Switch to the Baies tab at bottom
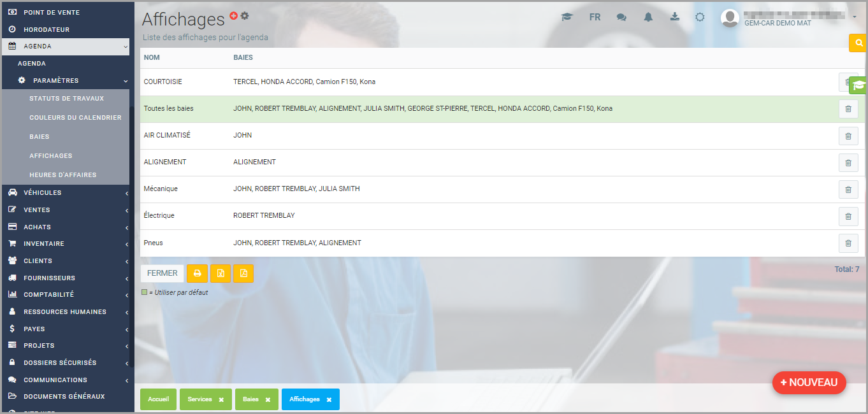This screenshot has width=868, height=414. [250, 399]
